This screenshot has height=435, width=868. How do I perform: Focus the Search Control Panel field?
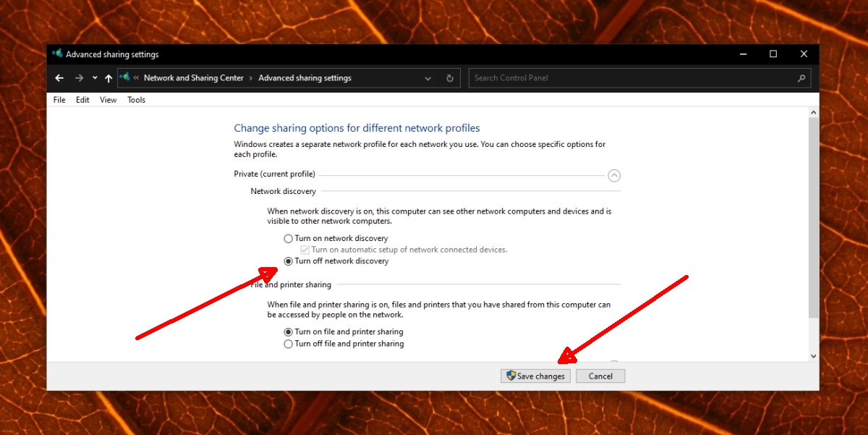639,78
